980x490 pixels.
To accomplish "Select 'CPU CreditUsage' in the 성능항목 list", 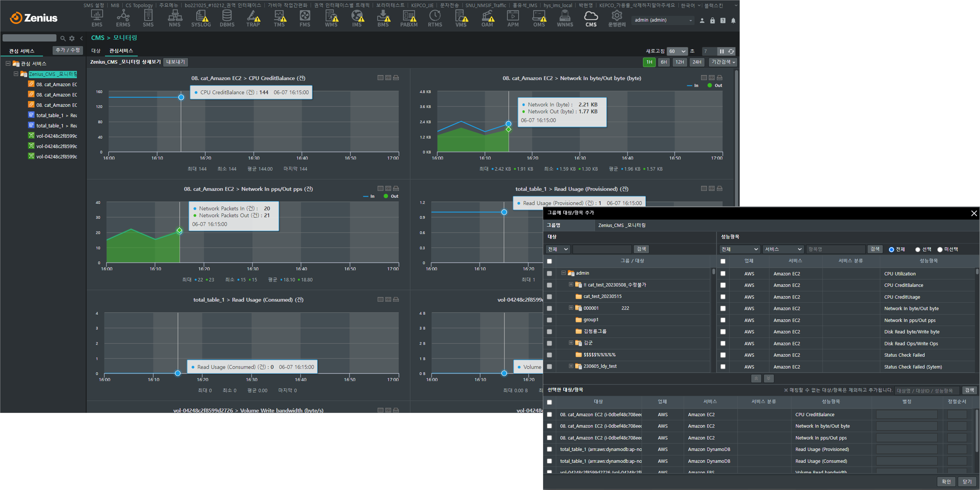I will pos(902,297).
